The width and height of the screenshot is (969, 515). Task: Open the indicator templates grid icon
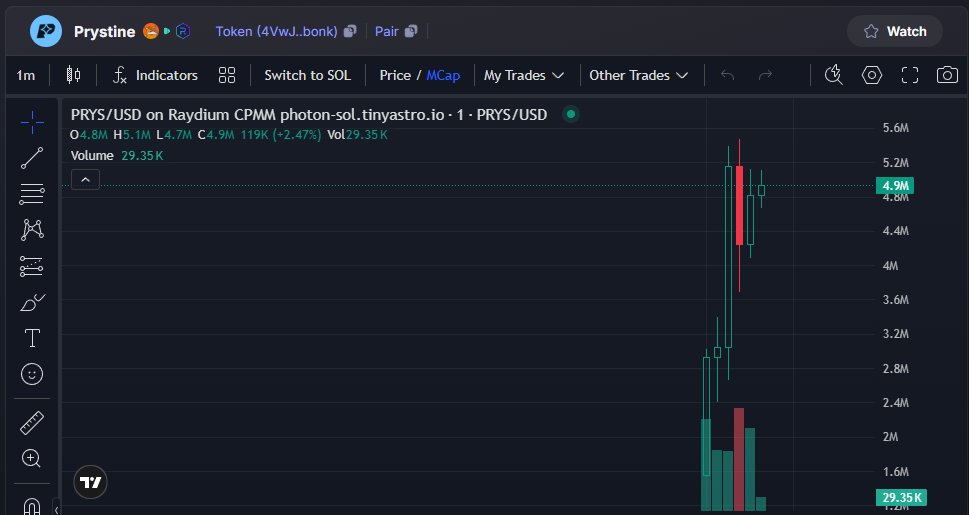point(227,75)
